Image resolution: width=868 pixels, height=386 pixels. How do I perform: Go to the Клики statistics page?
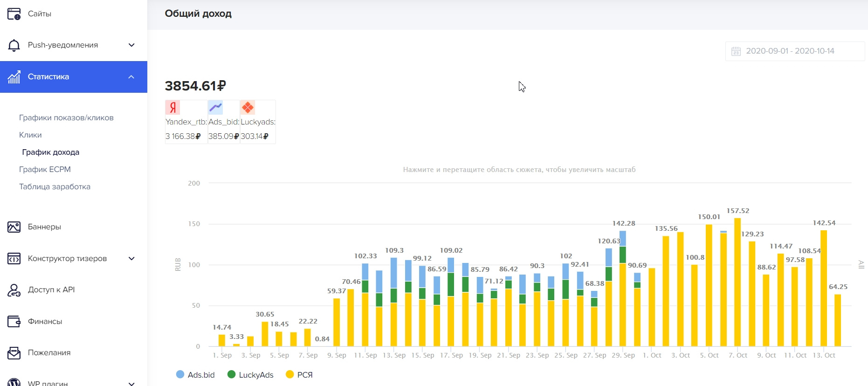30,135
